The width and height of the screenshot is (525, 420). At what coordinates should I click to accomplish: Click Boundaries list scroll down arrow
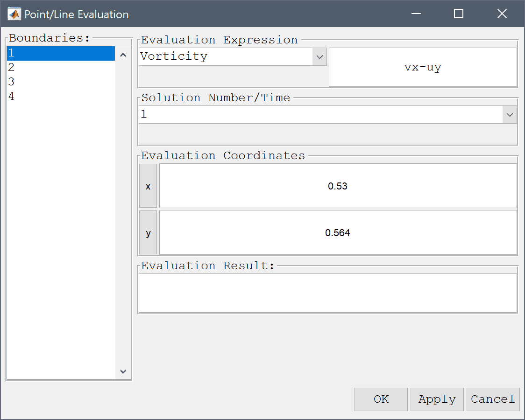coord(123,371)
